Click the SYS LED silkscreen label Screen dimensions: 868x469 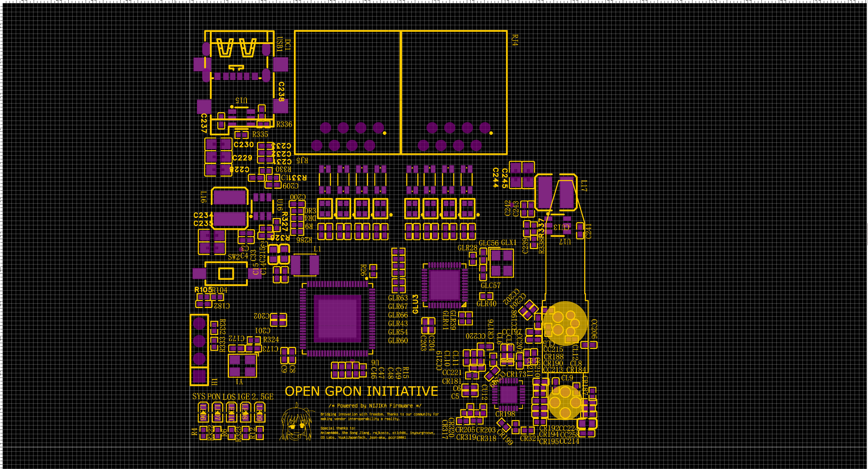(x=199, y=396)
